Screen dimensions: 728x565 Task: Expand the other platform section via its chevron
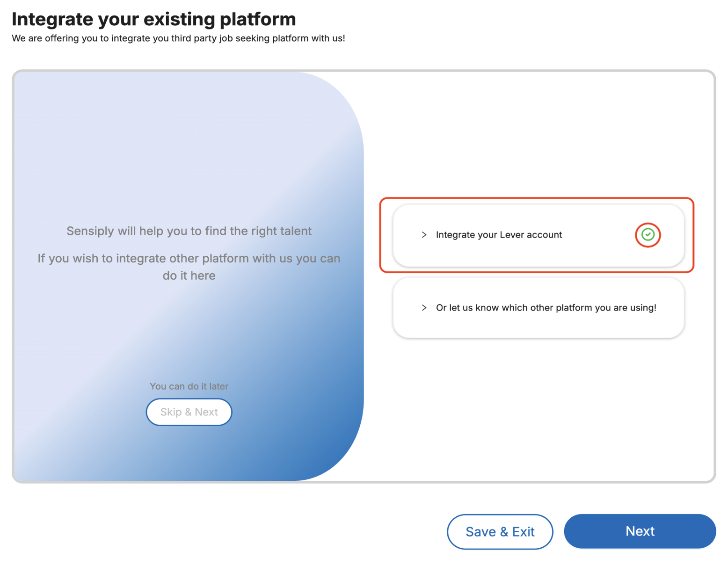coord(424,307)
